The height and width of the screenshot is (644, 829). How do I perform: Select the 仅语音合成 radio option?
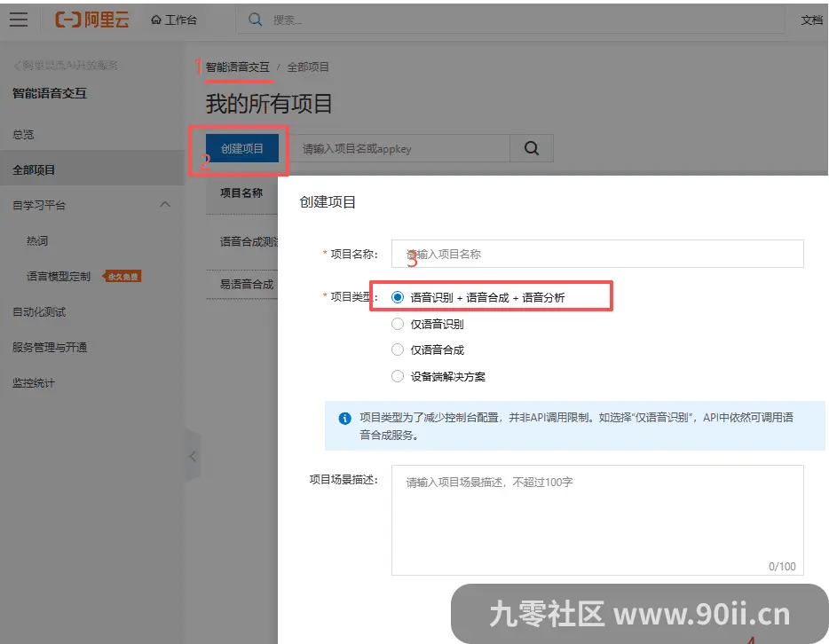(397, 349)
